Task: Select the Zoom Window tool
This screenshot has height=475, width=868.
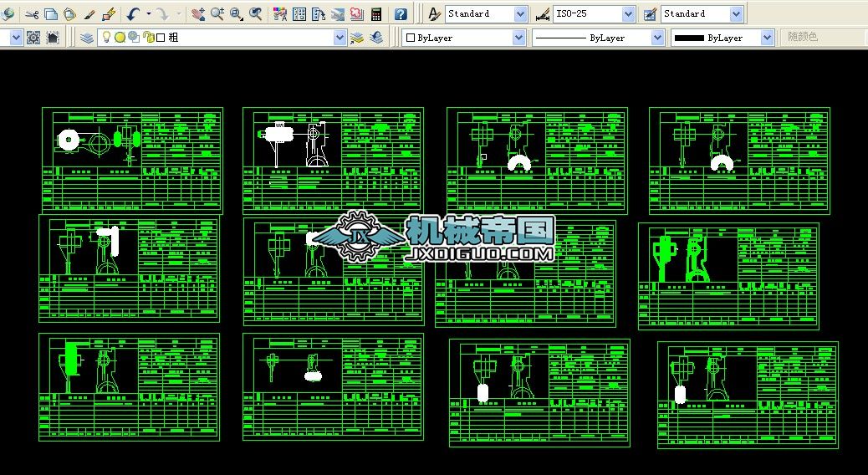Action: 237,14
